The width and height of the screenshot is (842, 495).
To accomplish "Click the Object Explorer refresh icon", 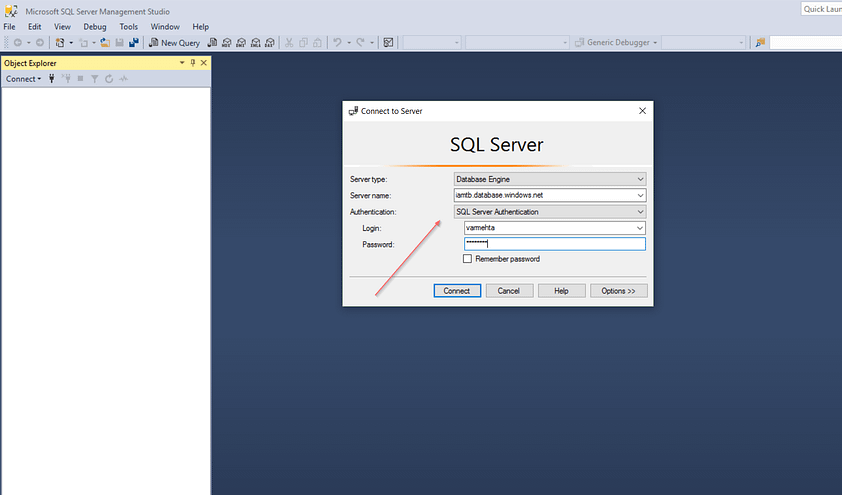I will coord(109,78).
